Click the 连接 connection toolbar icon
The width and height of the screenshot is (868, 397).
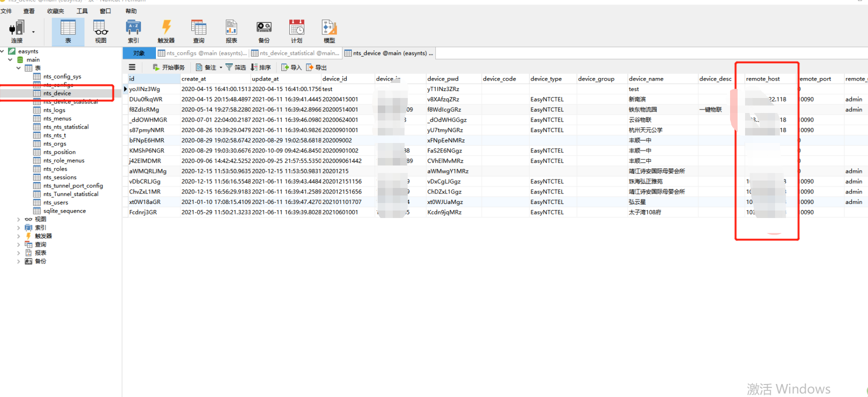17,31
